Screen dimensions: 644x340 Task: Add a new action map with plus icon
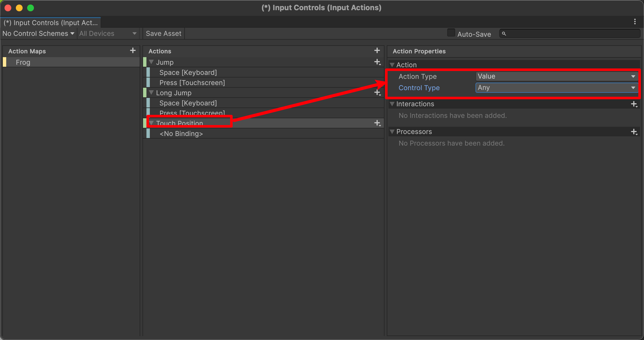pyautogui.click(x=133, y=51)
